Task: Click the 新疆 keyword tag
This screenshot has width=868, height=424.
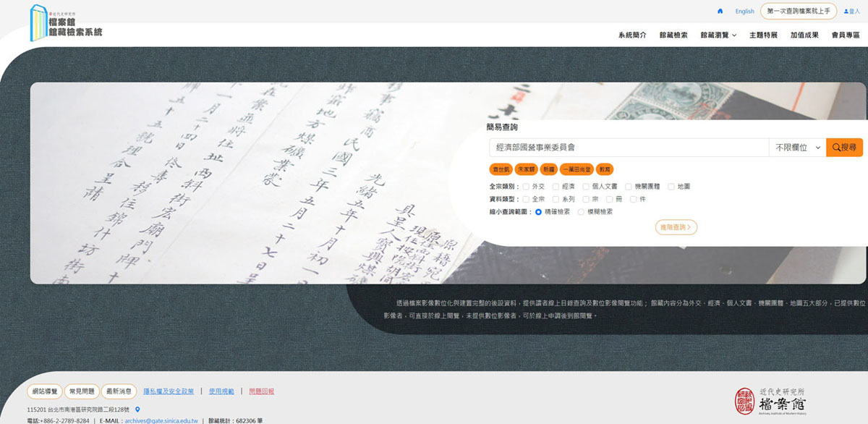Action: (x=548, y=169)
